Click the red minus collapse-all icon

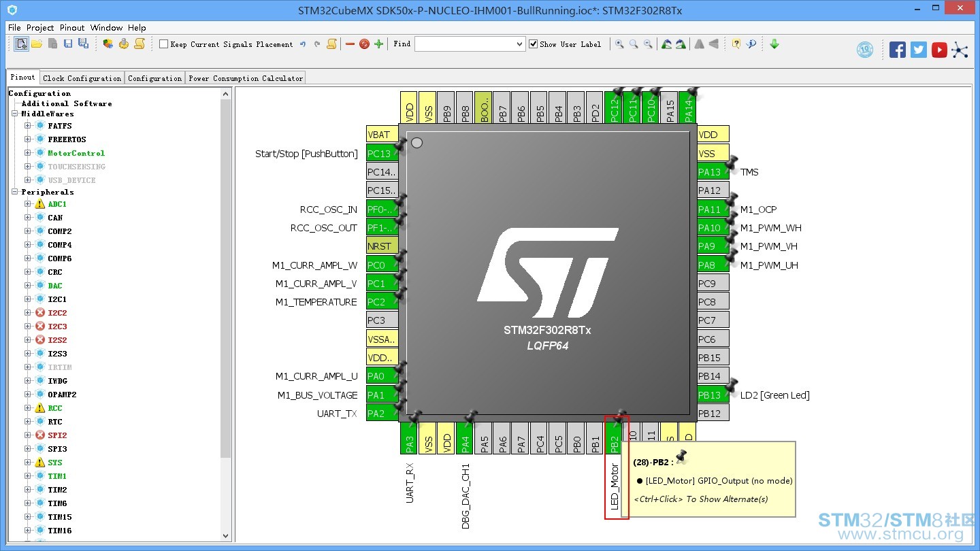350,44
